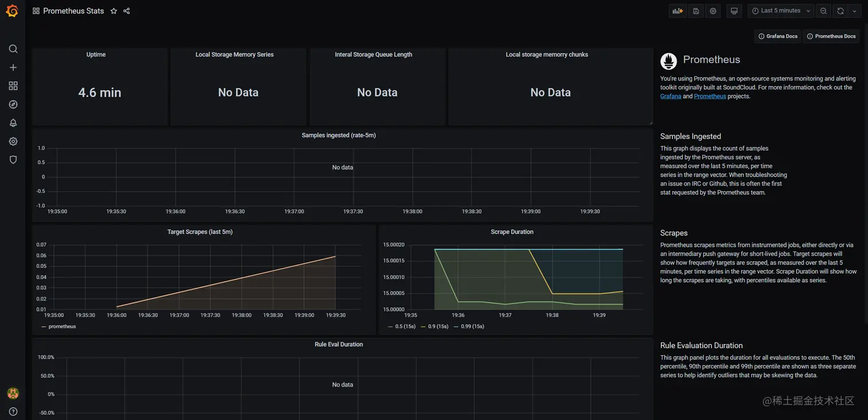Viewport: 868px width, 420px height.
Task: Click the Rule Evaluation Duration heading
Action: coord(702,345)
